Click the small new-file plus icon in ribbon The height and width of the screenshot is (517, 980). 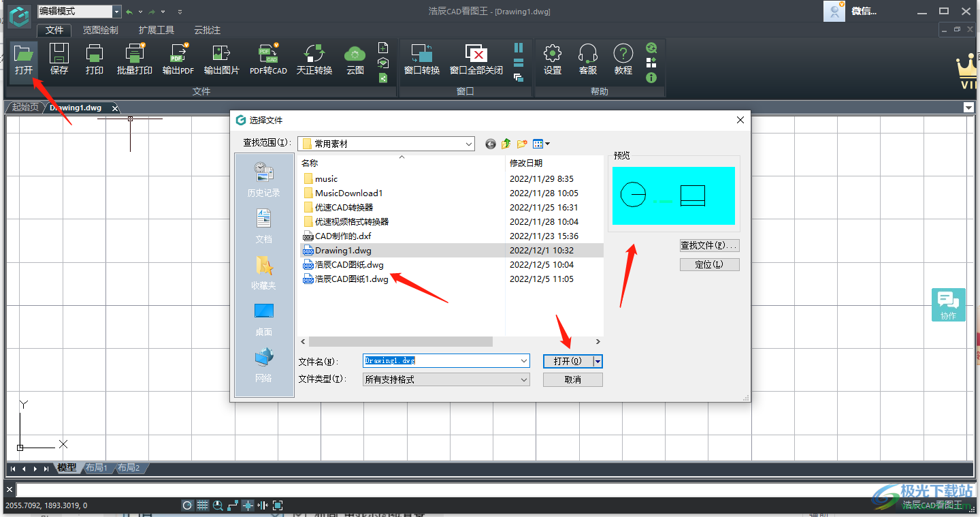[383, 48]
